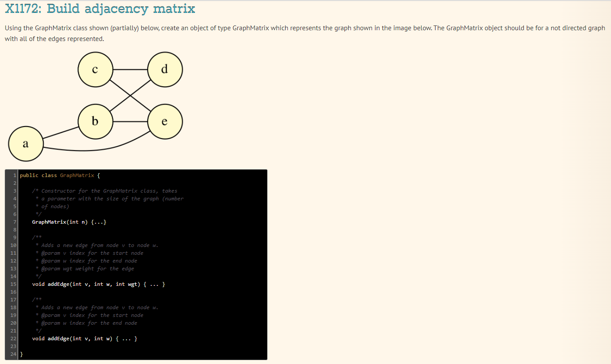Image resolution: width=611 pixels, height=364 pixels.
Task: Click line number 24 in the code block
Action: [13, 354]
